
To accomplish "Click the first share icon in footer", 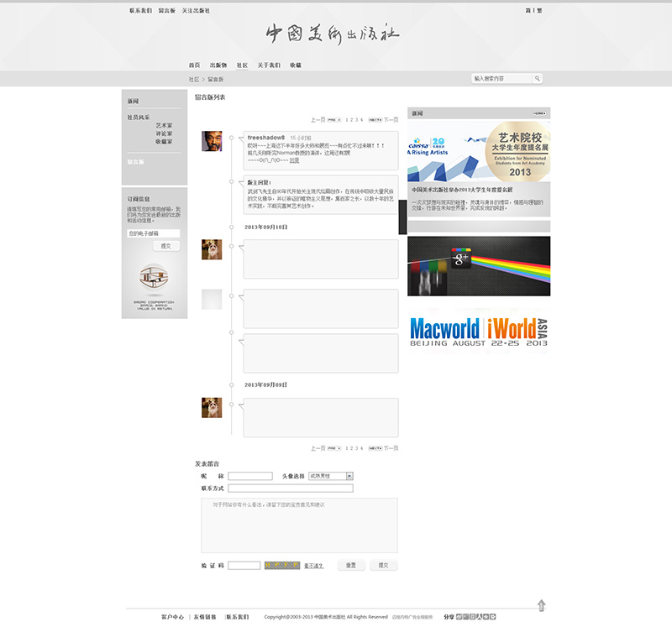I will click(x=459, y=617).
